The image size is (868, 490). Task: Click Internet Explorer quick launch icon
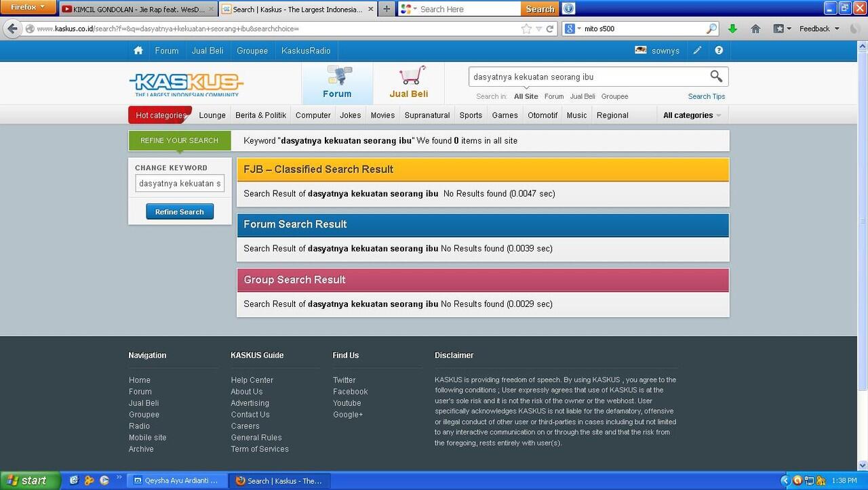74,481
